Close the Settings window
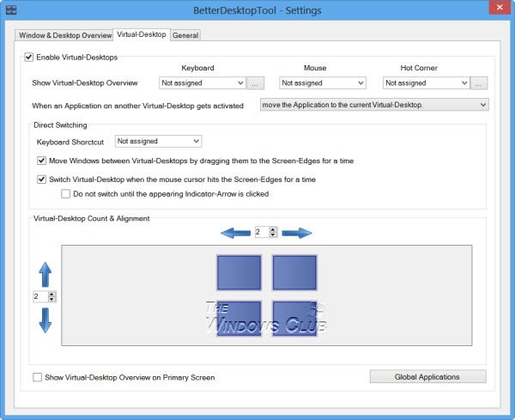 [x=500, y=7]
